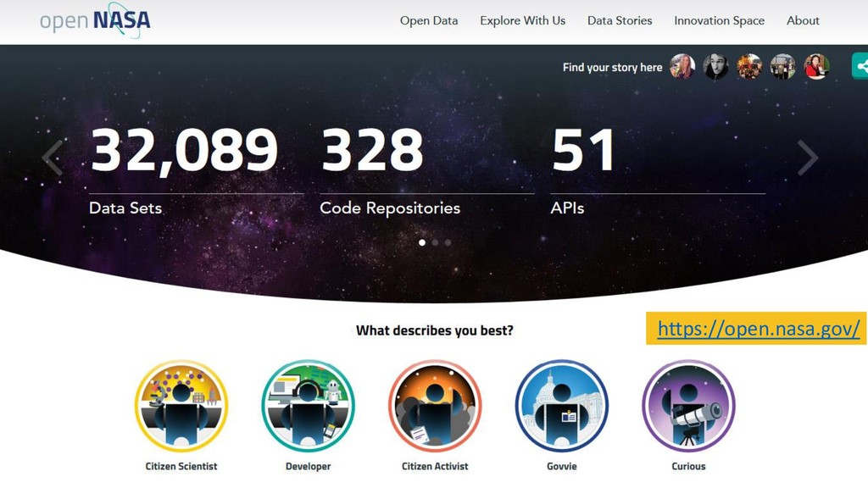Open the Explore With Us menu
The width and height of the screenshot is (868, 488).
[x=522, y=20]
